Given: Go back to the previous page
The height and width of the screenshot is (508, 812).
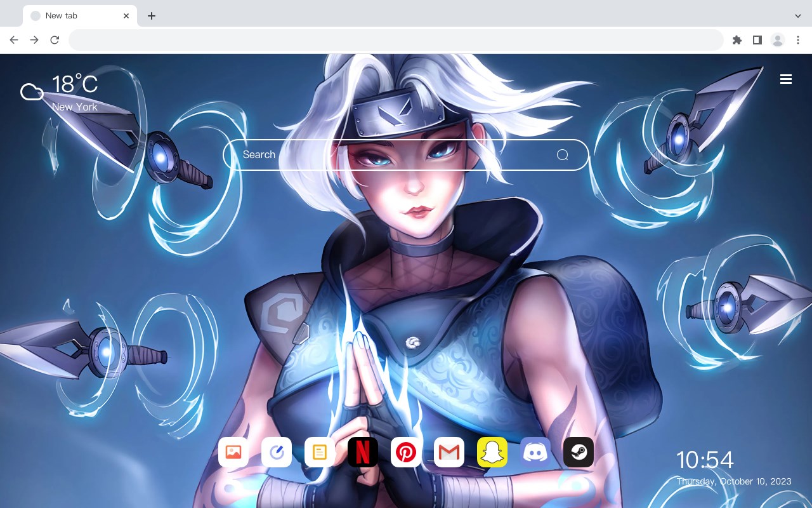Looking at the screenshot, I should point(14,40).
